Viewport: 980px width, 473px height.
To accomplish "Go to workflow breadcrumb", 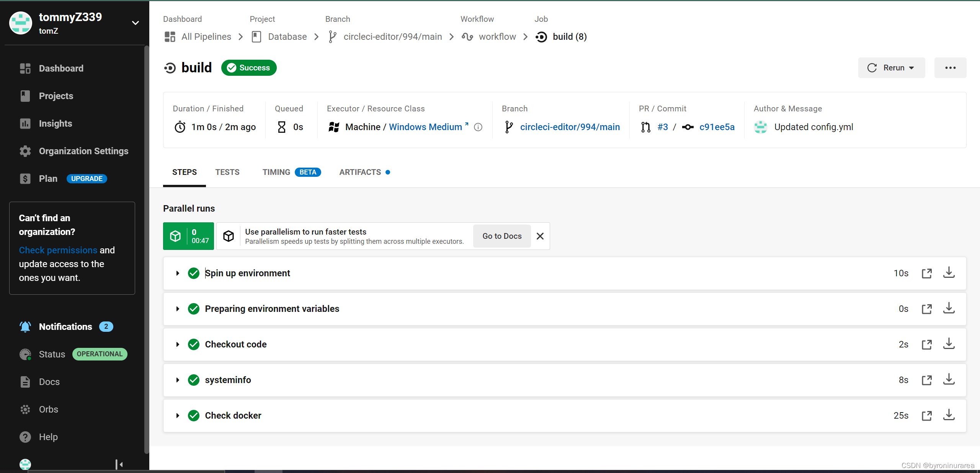I will pyautogui.click(x=489, y=37).
